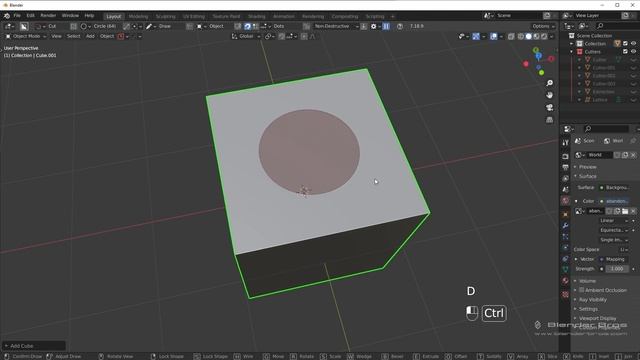The height and width of the screenshot is (360, 640).
Task: Toggle X-ray mode
Action: tap(511, 36)
